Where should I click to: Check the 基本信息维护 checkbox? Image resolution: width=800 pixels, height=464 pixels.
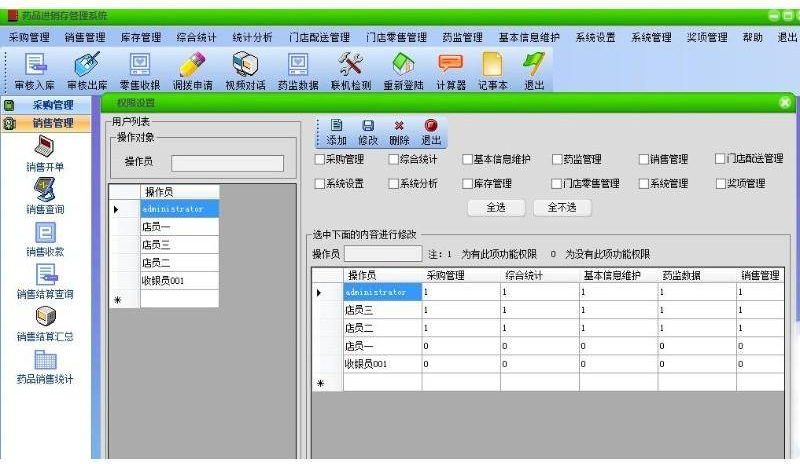click(x=467, y=159)
